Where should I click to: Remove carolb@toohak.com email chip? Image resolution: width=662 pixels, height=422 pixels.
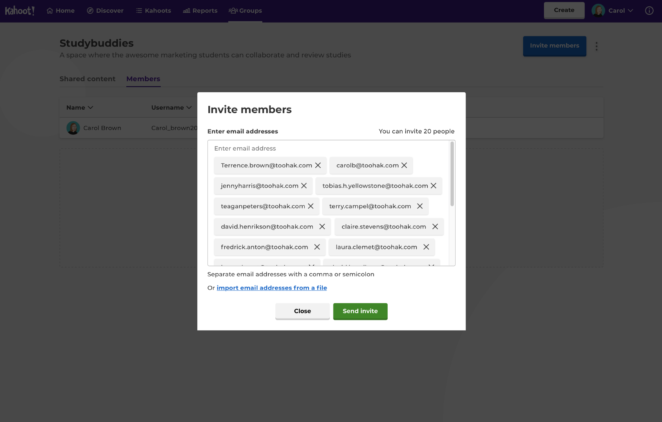tap(404, 166)
